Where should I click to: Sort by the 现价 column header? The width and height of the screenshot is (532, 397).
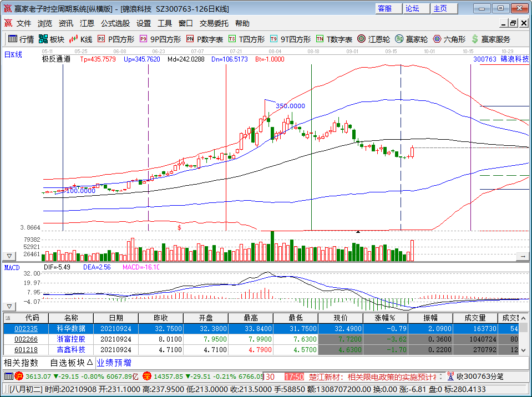pyautogui.click(x=341, y=318)
